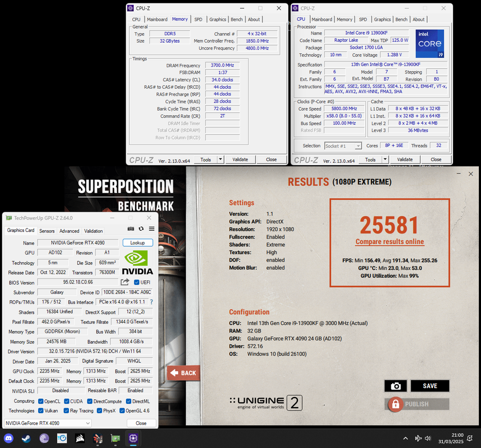Open the notification center icon
This screenshot has width=481, height=448.
(470, 438)
